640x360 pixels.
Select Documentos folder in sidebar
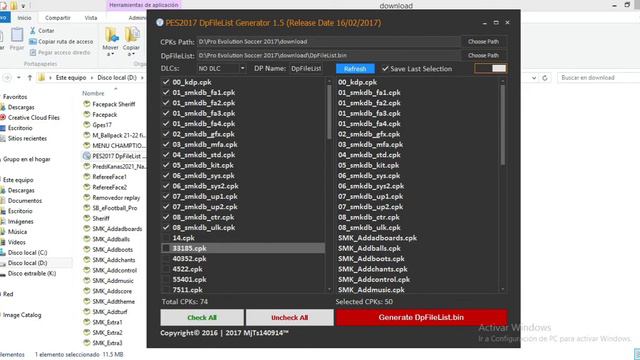pyautogui.click(x=24, y=201)
